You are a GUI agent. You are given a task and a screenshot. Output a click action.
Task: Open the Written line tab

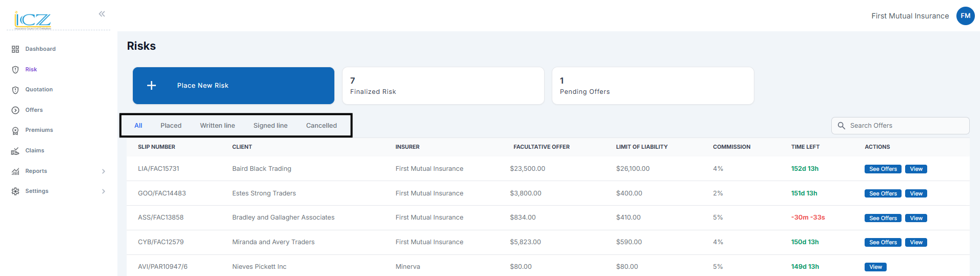217,126
